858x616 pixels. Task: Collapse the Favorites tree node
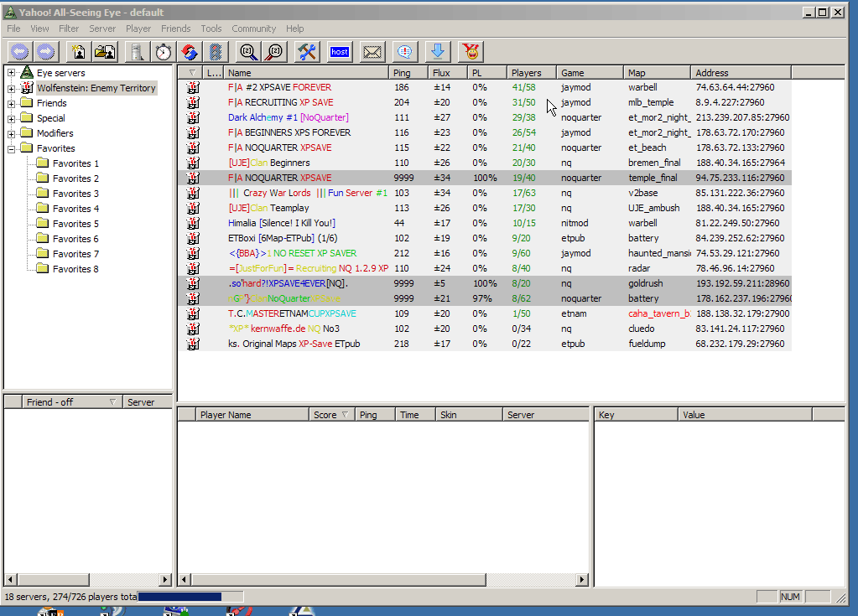11,148
